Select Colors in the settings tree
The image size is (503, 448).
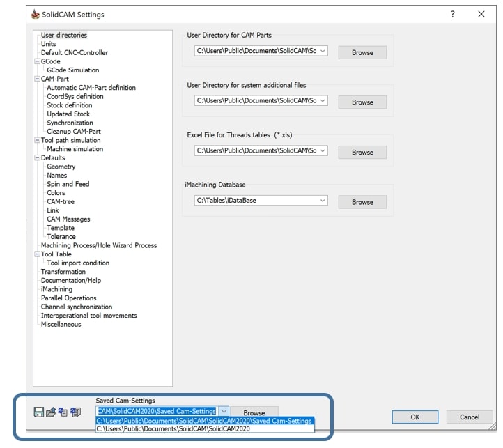(x=56, y=193)
